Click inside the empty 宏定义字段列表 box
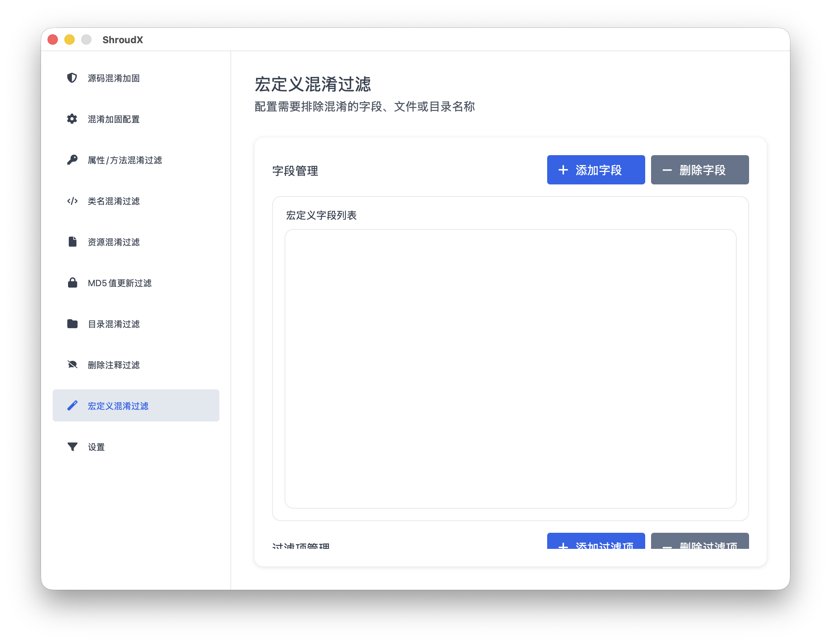The height and width of the screenshot is (644, 831). (x=510, y=369)
